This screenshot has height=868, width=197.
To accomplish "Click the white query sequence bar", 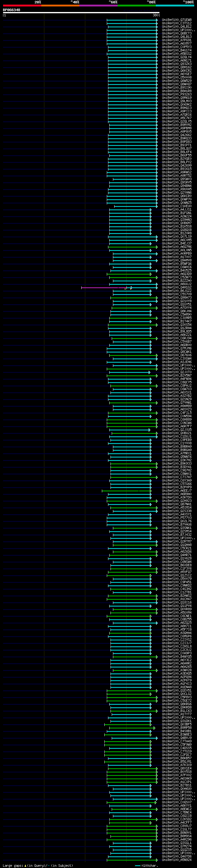I will [x=81, y=12].
